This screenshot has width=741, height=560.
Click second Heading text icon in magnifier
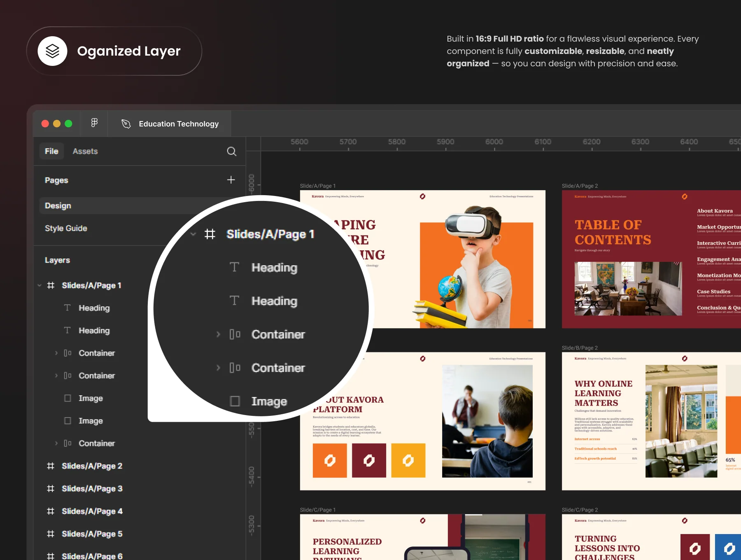[x=234, y=301]
